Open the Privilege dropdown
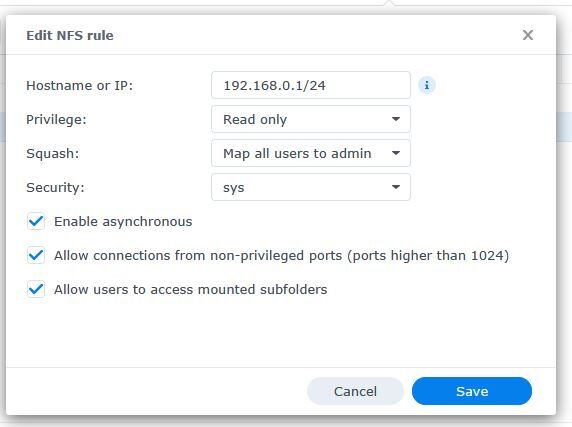572x427 pixels. pyautogui.click(x=311, y=119)
